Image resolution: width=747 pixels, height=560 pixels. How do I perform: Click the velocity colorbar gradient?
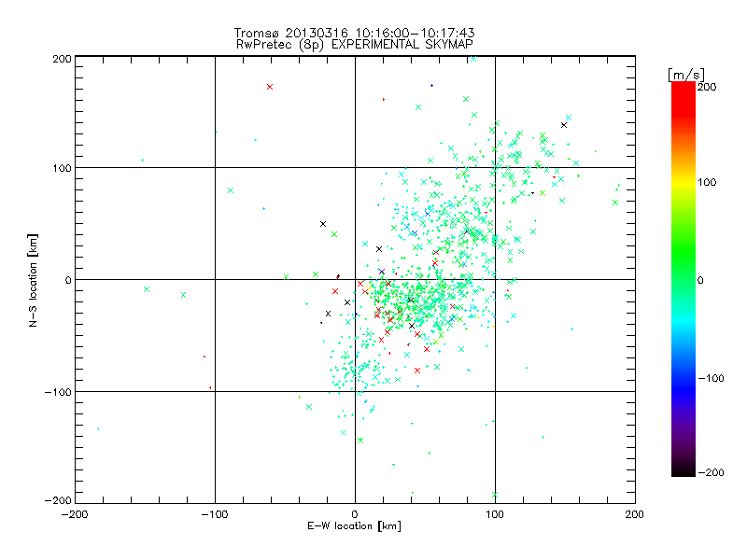pos(684,279)
